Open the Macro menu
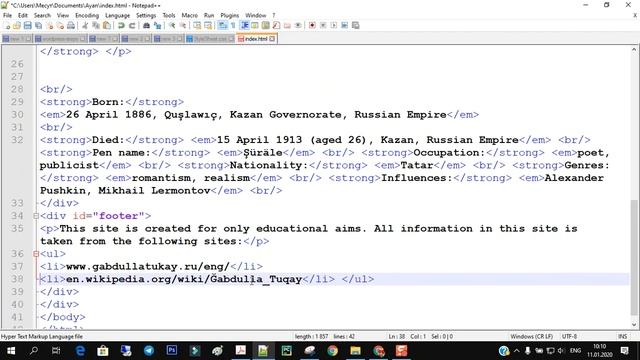Viewport: 640px width, 360px height. 190,15
